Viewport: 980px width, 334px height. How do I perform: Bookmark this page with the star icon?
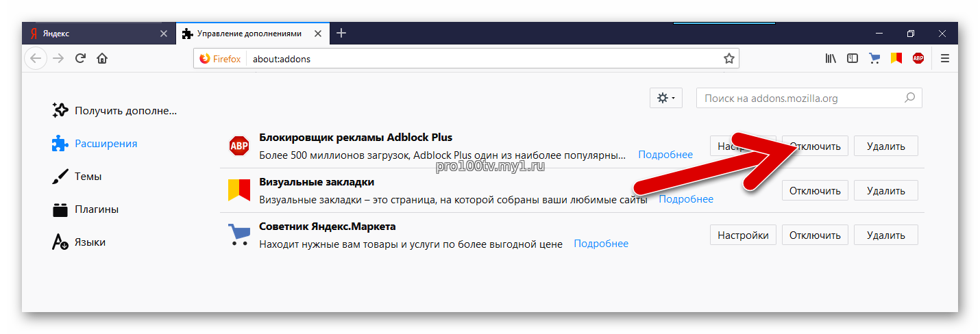729,59
